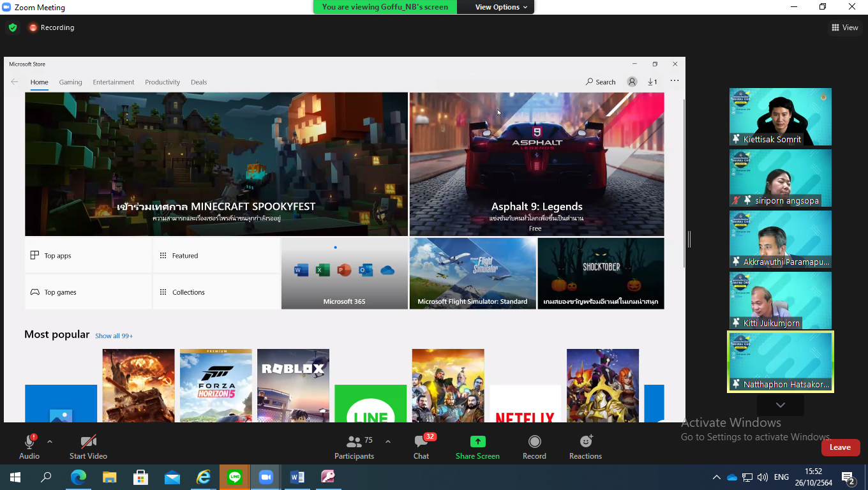Open the View Options dropdown
The height and width of the screenshot is (490, 868).
pos(501,7)
